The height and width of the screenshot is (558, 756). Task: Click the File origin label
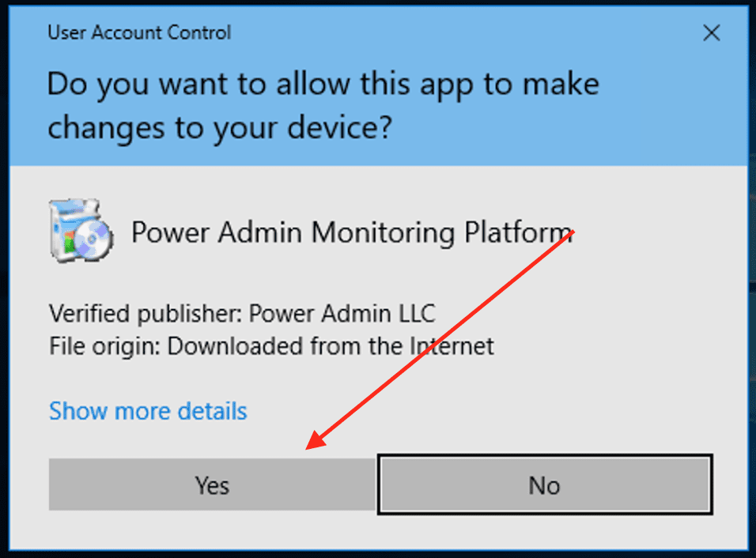tap(104, 346)
